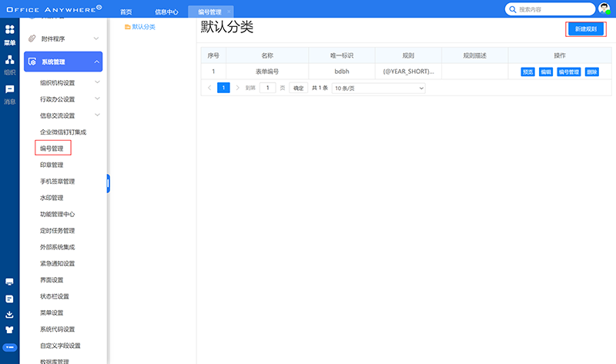Expand 行政办公设置 submenu arrow
Image resolution: width=616 pixels, height=364 pixels.
[98, 99]
